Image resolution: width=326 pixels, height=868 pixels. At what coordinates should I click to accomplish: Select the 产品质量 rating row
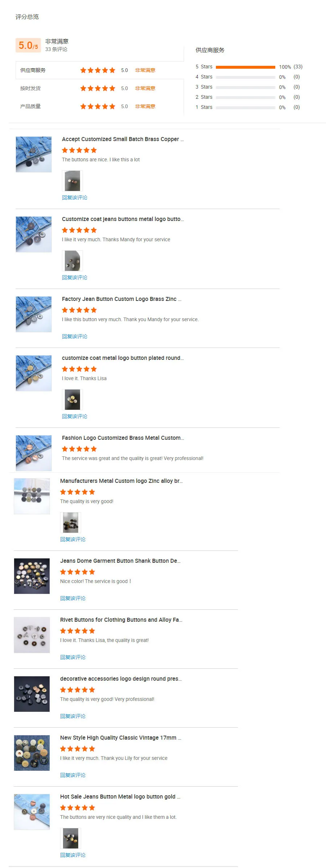tap(100, 106)
